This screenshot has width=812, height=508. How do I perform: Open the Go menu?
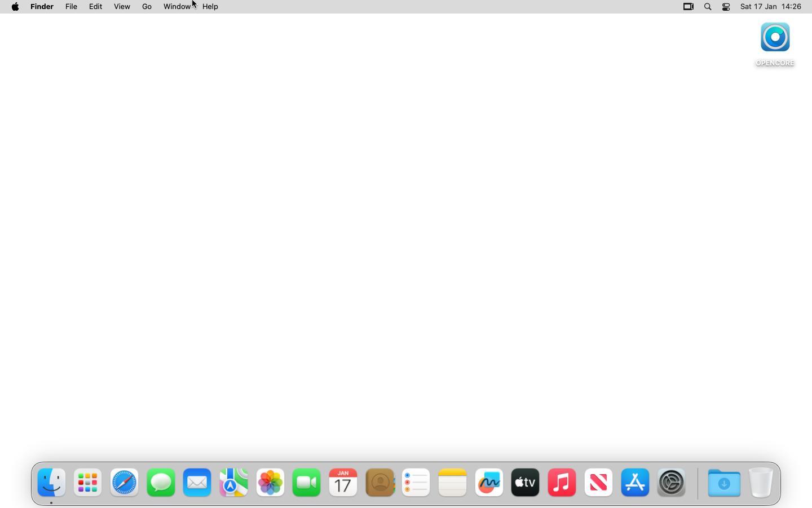point(147,7)
